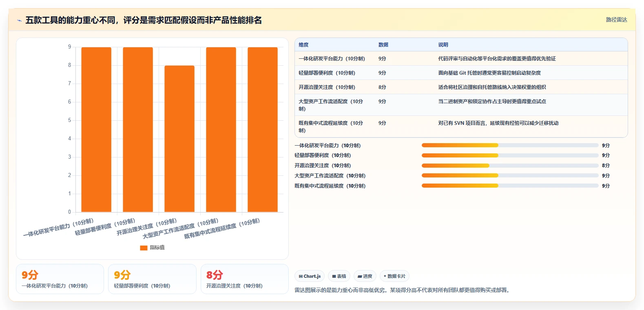Screen dimensions: 644x310
Task: Click the 8分 value beside progress bar
Action: [x=606, y=166]
